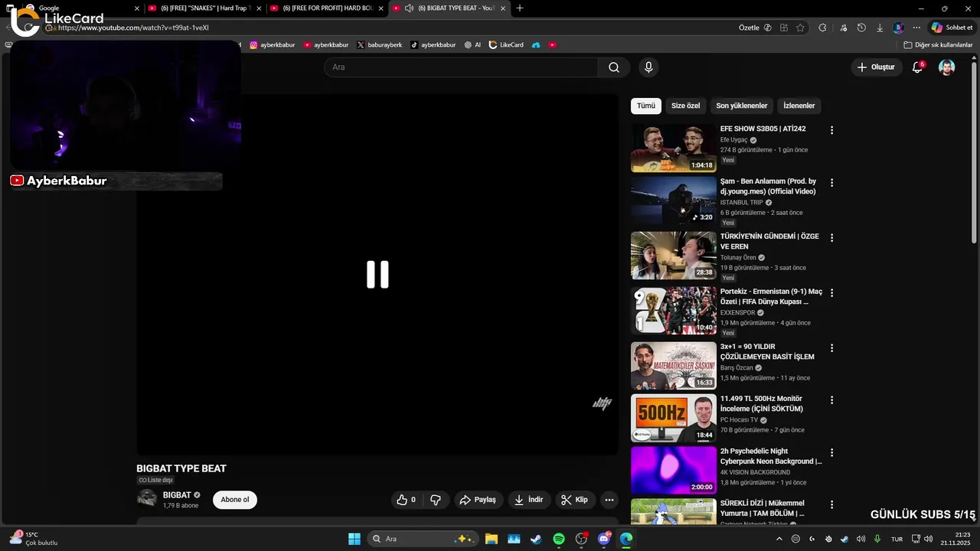The width and height of the screenshot is (980, 551).
Task: Dislike the video with thumbs-down
Action: coord(436,500)
